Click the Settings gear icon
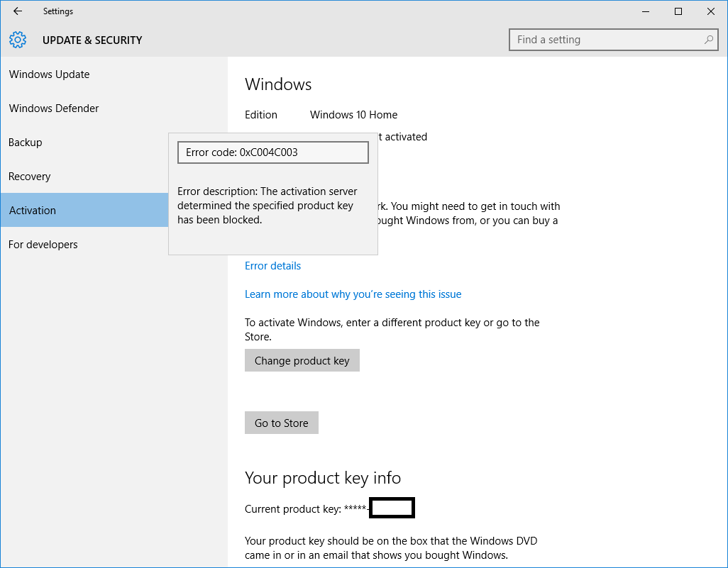Screen dimensions: 728x568 pyautogui.click(x=18, y=40)
